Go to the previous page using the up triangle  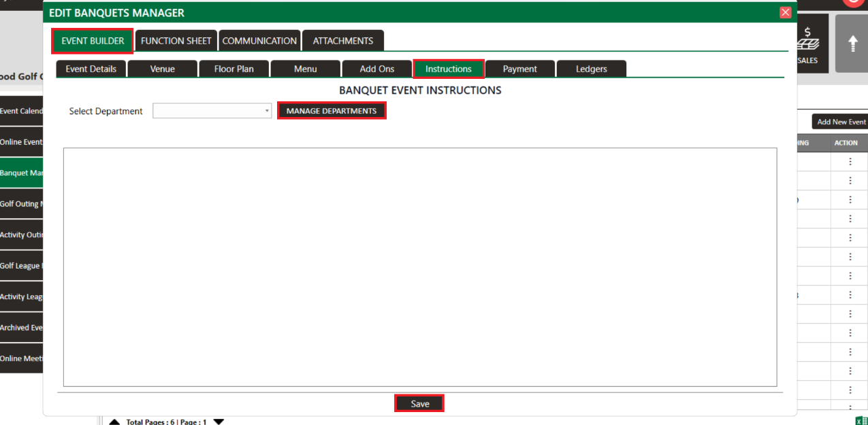pos(114,422)
